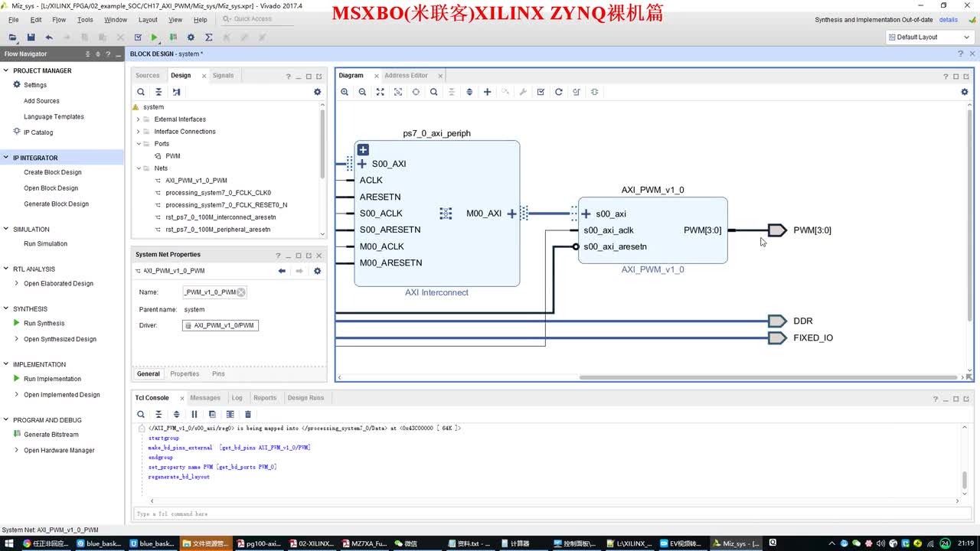
Task: Go to previous object in System Net Properties
Action: tap(282, 271)
